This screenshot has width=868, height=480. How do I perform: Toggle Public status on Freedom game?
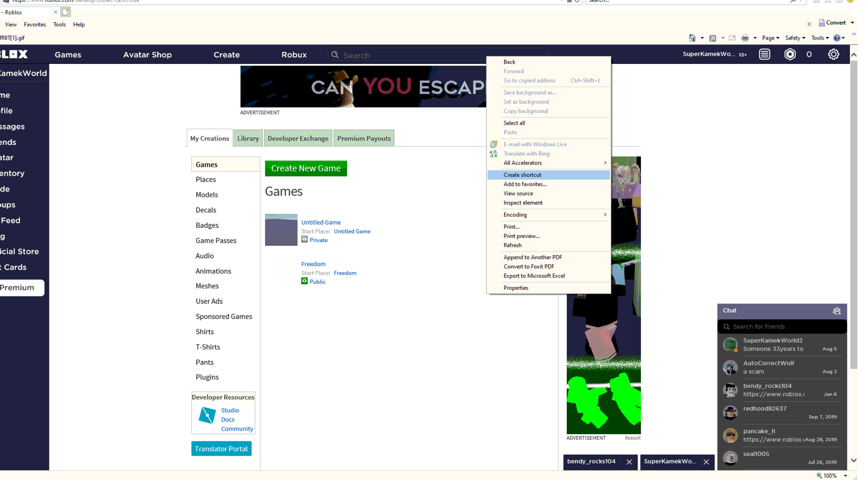coord(304,281)
